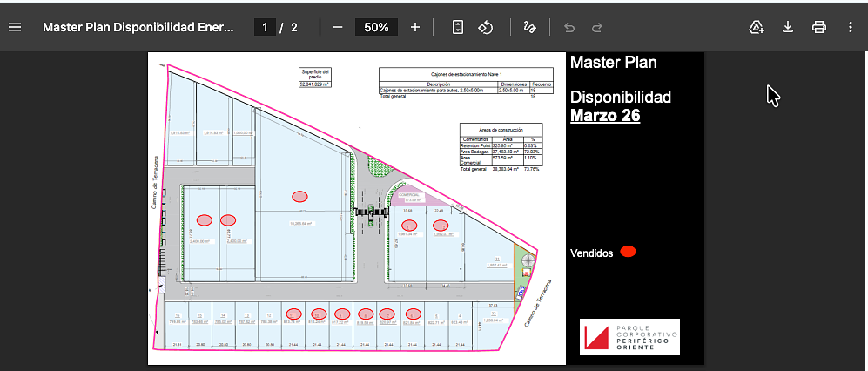This screenshot has height=371, width=868.
Task: Print the Master Plan document
Action: coord(819,27)
